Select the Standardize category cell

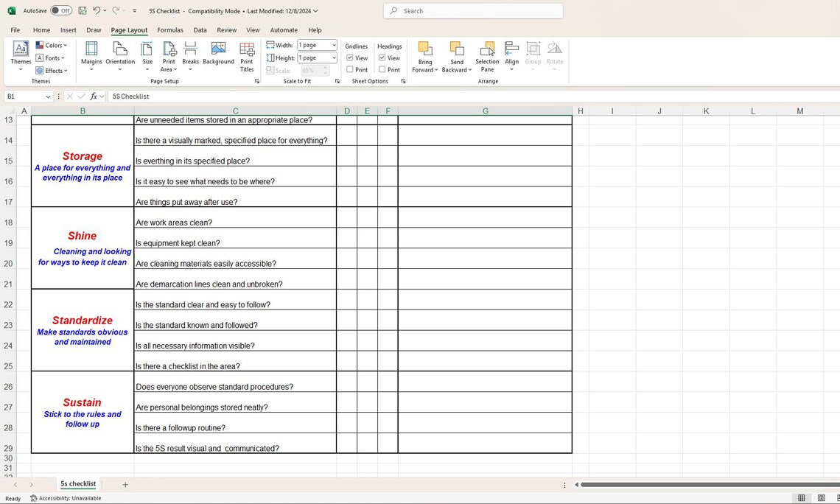(x=83, y=330)
